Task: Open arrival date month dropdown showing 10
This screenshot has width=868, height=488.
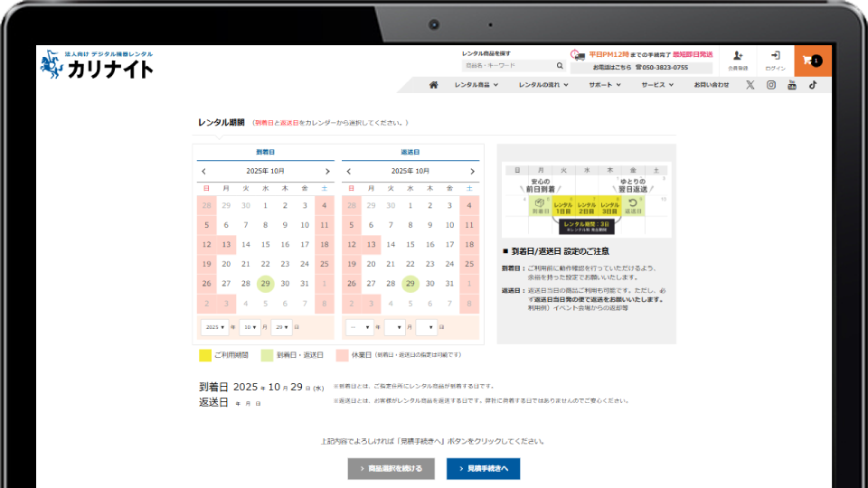Action: [250, 327]
